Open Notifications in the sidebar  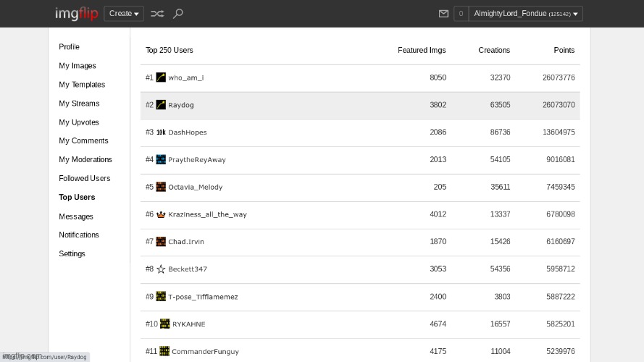tap(78, 235)
